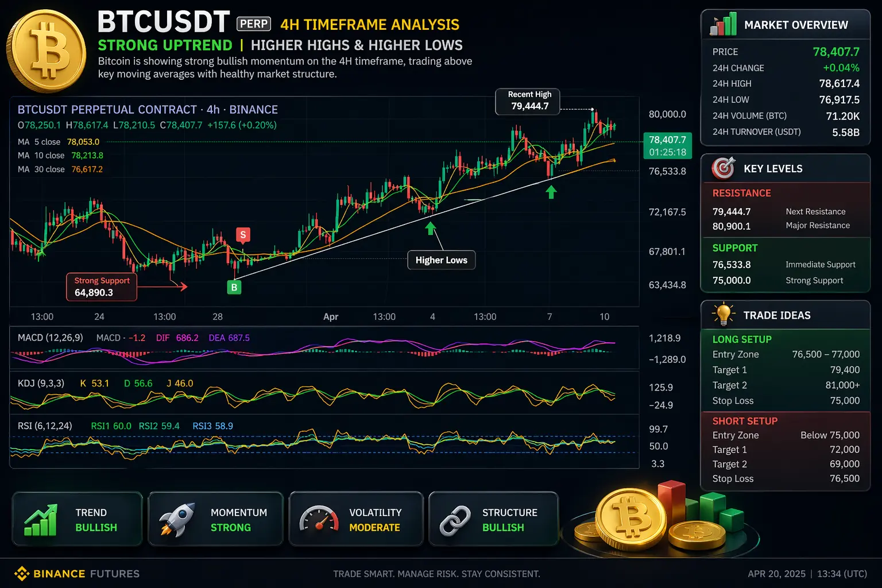
Task: Click the Momentum rocket icon
Action: (x=177, y=520)
